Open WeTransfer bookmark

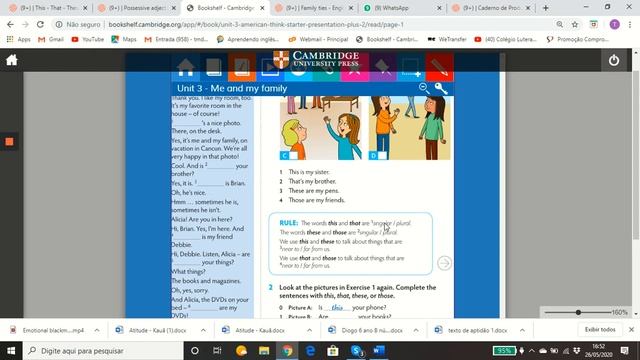click(x=447, y=39)
